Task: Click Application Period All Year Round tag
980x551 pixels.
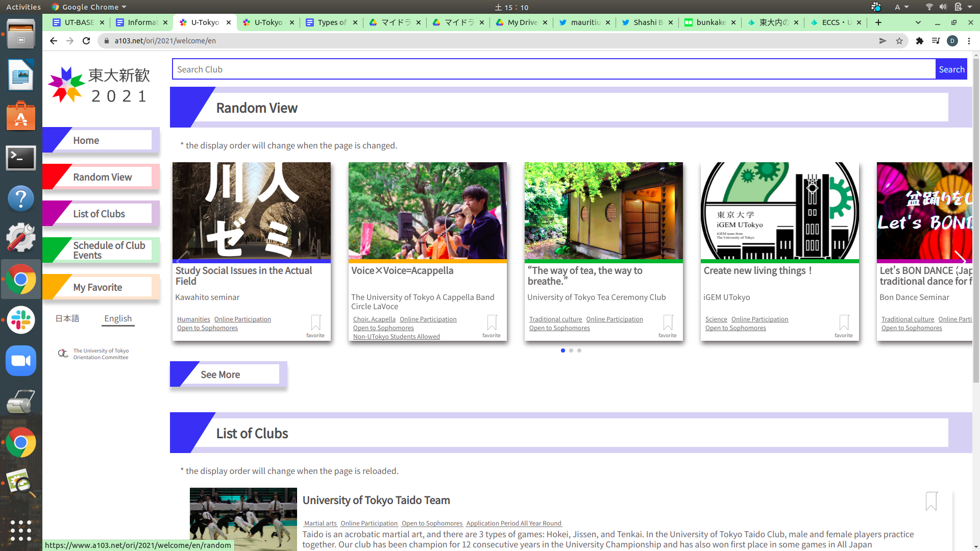Action: coord(513,523)
